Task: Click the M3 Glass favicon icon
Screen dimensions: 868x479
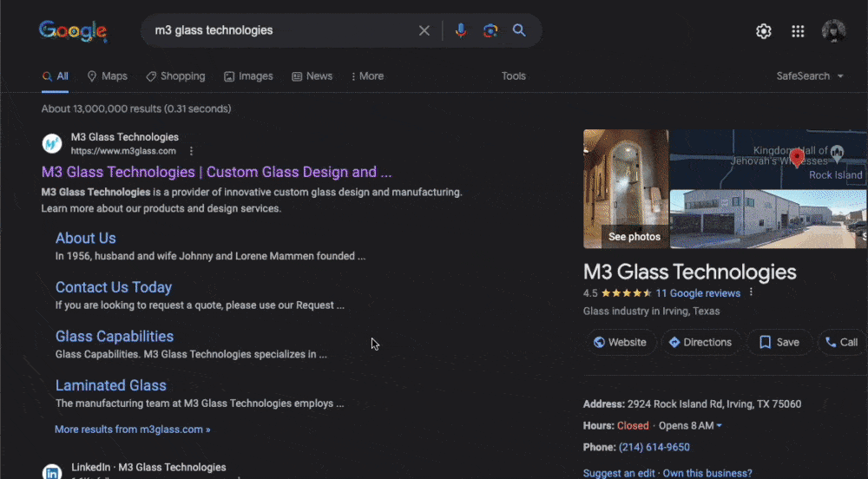Action: 52,144
